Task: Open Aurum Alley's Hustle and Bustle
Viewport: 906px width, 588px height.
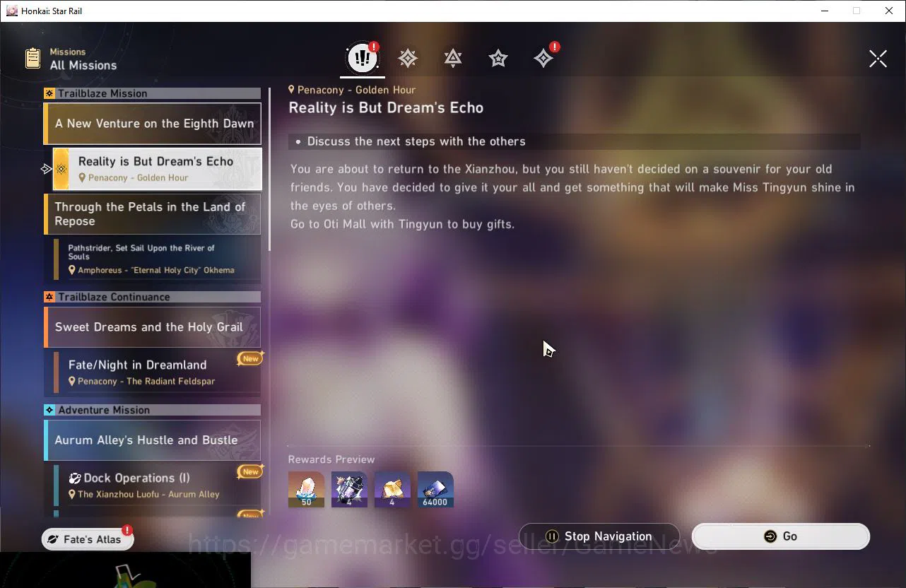Action: click(152, 440)
